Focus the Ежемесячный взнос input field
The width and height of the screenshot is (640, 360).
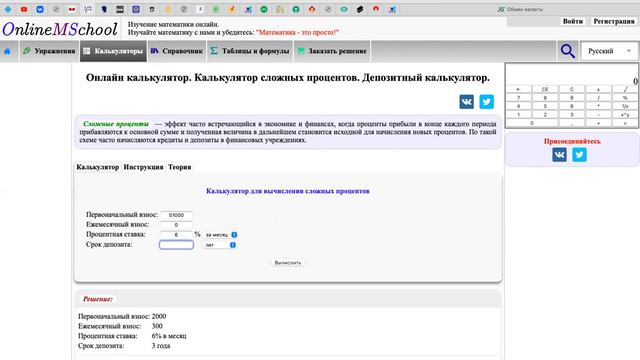pos(176,225)
